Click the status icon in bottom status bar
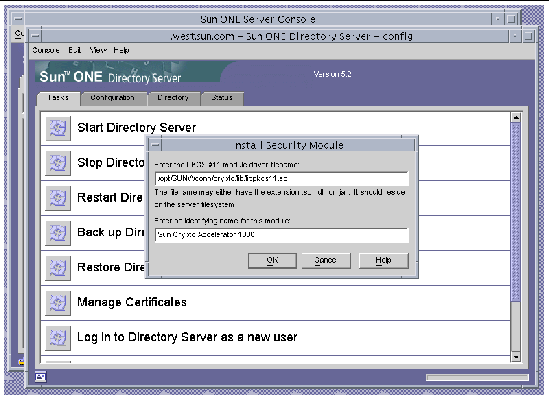The image size is (549, 400). [41, 377]
